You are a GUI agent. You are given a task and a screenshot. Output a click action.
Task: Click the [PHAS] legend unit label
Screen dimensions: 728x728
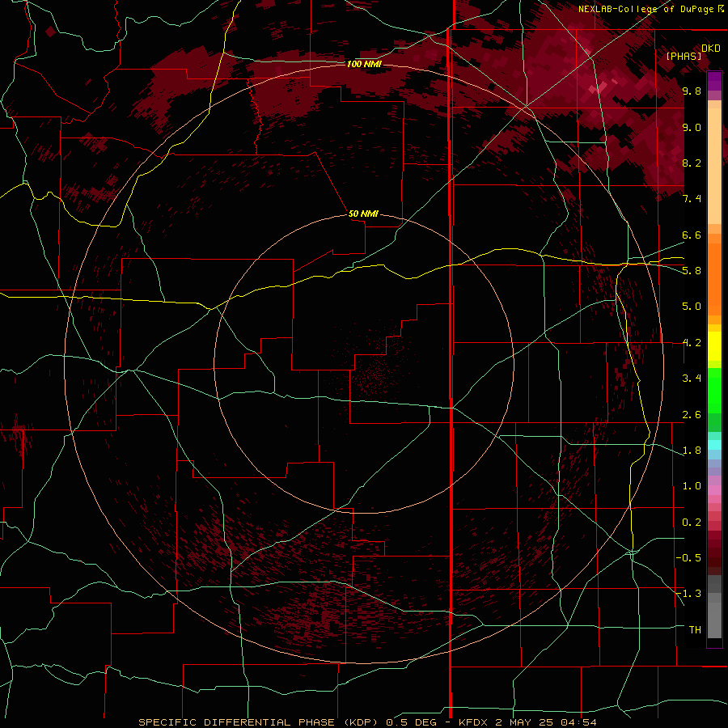(684, 57)
